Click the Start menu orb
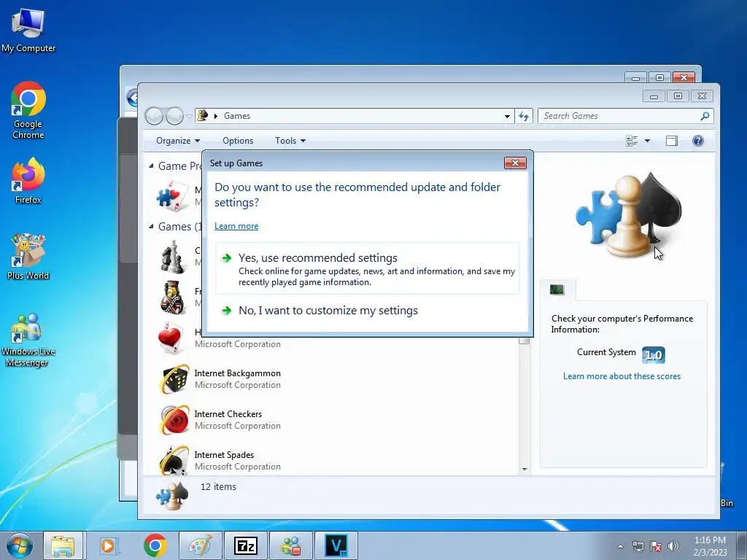The height and width of the screenshot is (560, 747). tap(20, 545)
